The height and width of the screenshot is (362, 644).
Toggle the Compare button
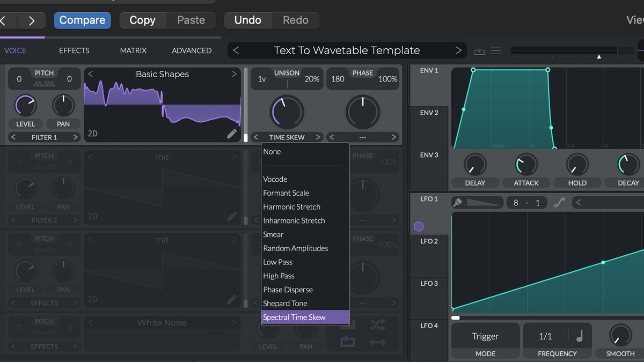(x=82, y=21)
